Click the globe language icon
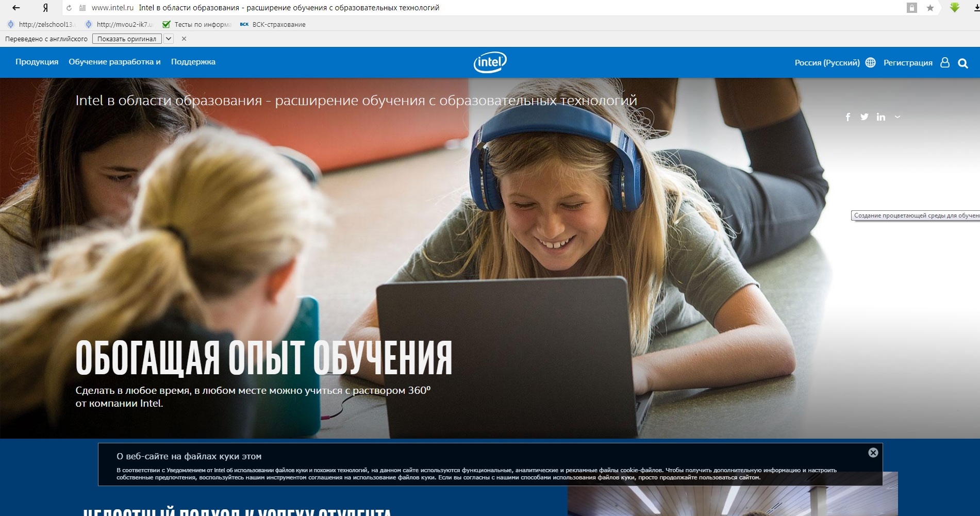The image size is (980, 516). (870, 62)
